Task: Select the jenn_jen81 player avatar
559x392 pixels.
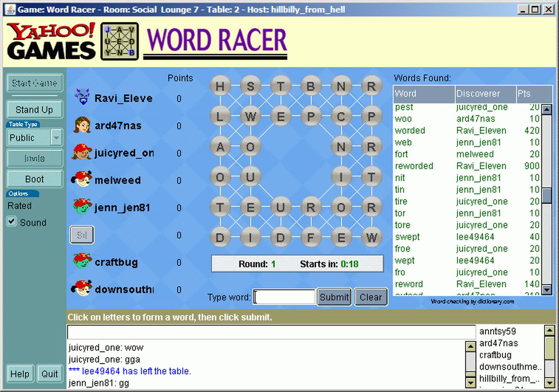Action: pyautogui.click(x=82, y=206)
